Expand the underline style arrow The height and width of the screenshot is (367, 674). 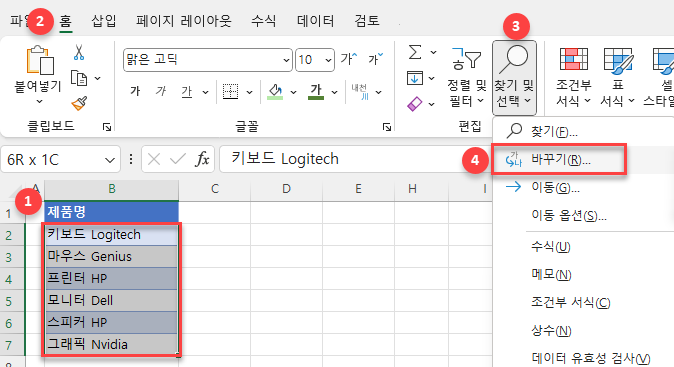[x=205, y=92]
